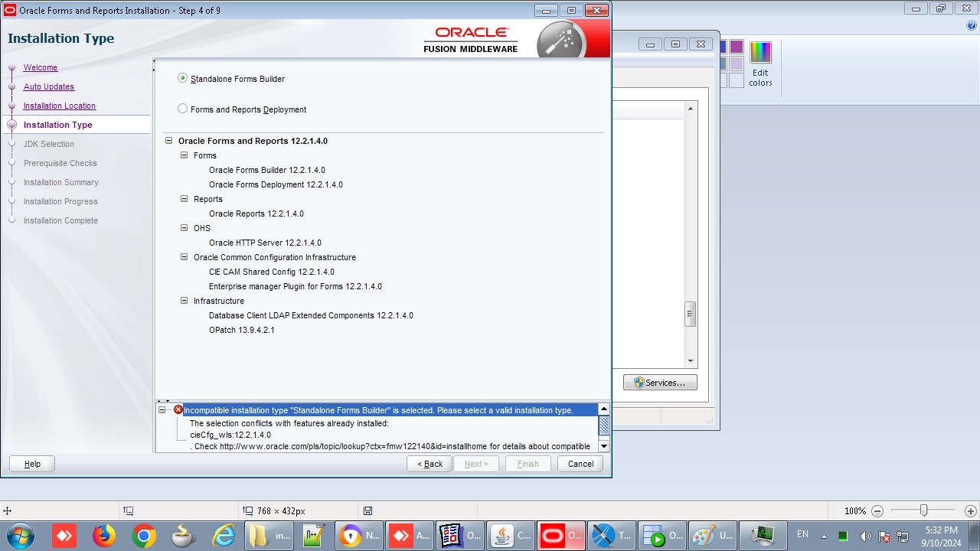Collapse the Reports tree node

[184, 199]
